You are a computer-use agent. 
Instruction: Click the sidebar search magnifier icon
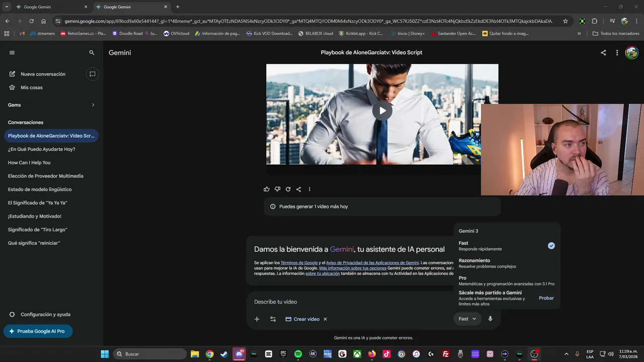tap(92, 52)
